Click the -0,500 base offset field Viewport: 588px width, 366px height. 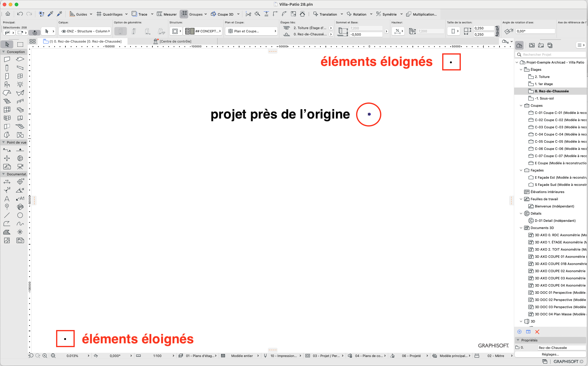coord(366,34)
